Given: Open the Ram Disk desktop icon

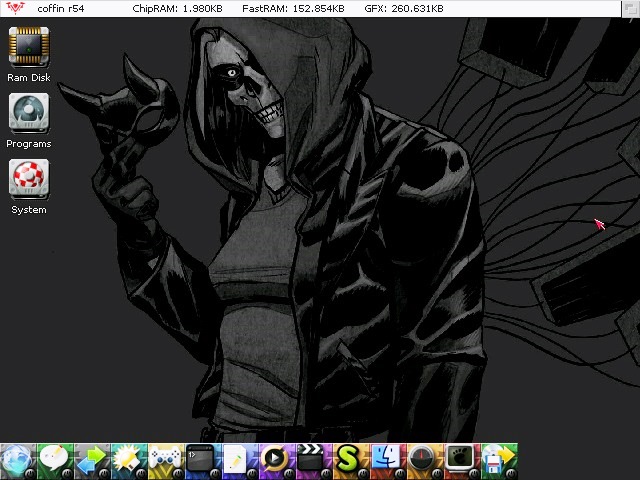Looking at the screenshot, I should click(x=29, y=47).
